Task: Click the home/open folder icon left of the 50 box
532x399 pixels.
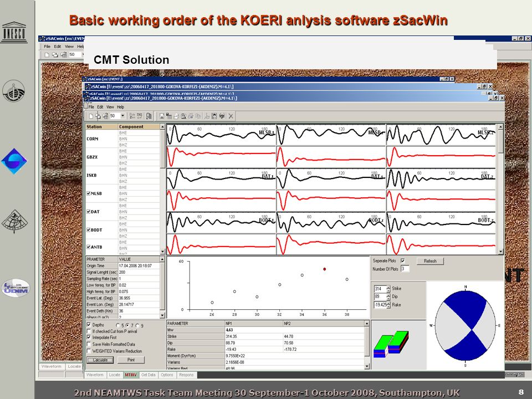Action: (x=105, y=116)
